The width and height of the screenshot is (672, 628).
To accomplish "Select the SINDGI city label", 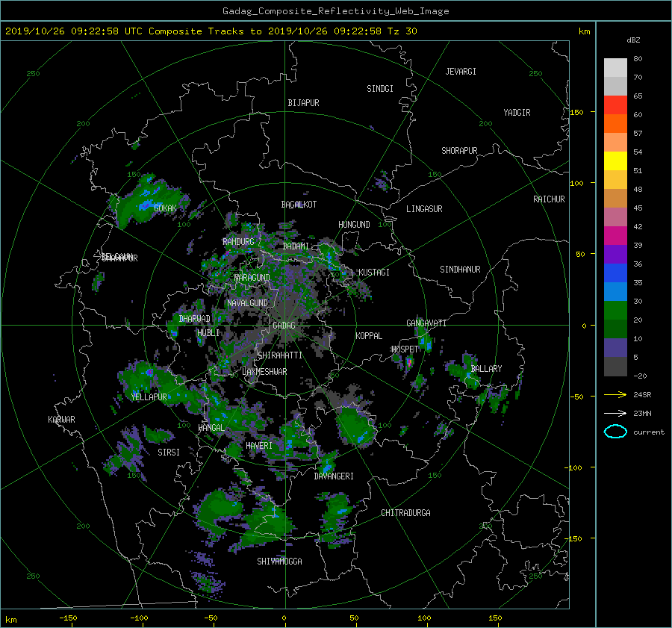I will point(380,89).
